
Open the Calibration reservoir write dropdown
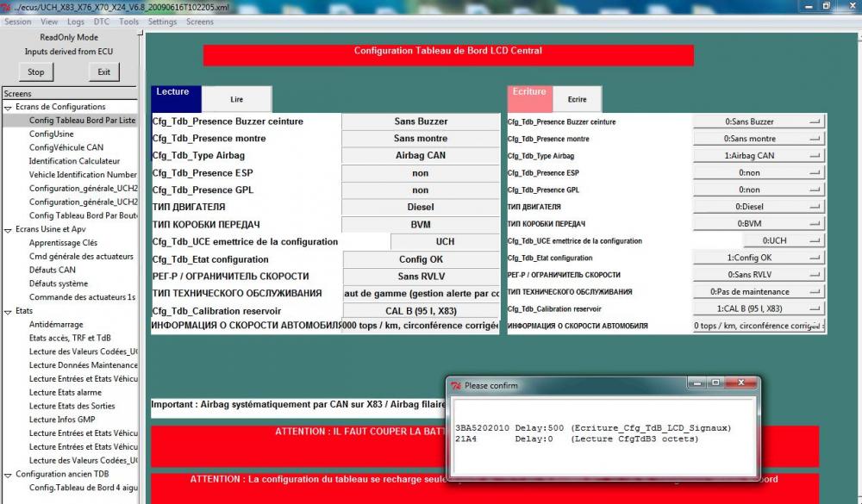[759, 308]
